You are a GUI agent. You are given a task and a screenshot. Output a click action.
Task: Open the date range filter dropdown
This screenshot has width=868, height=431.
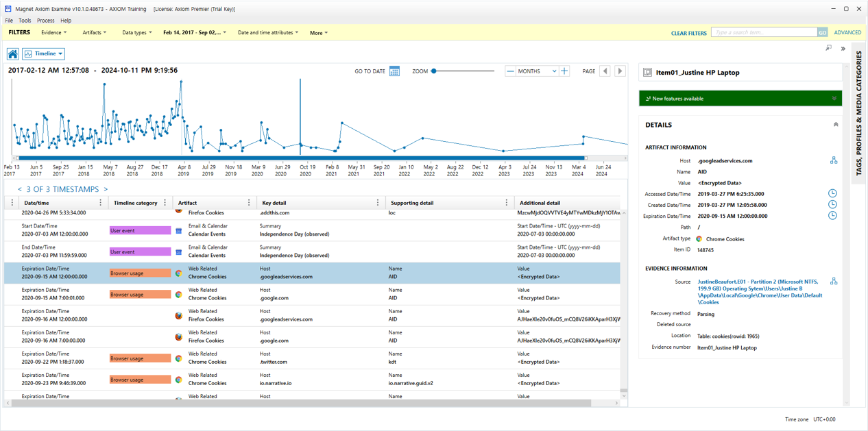[x=195, y=33]
